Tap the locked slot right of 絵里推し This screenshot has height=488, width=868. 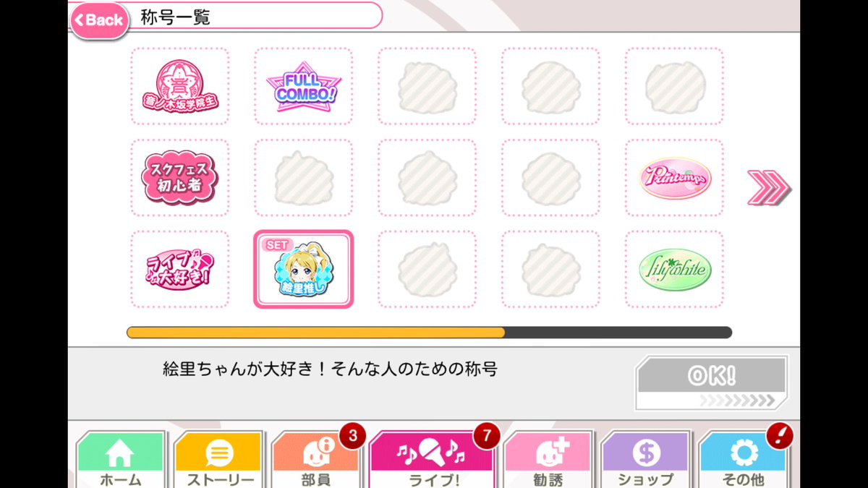(427, 269)
